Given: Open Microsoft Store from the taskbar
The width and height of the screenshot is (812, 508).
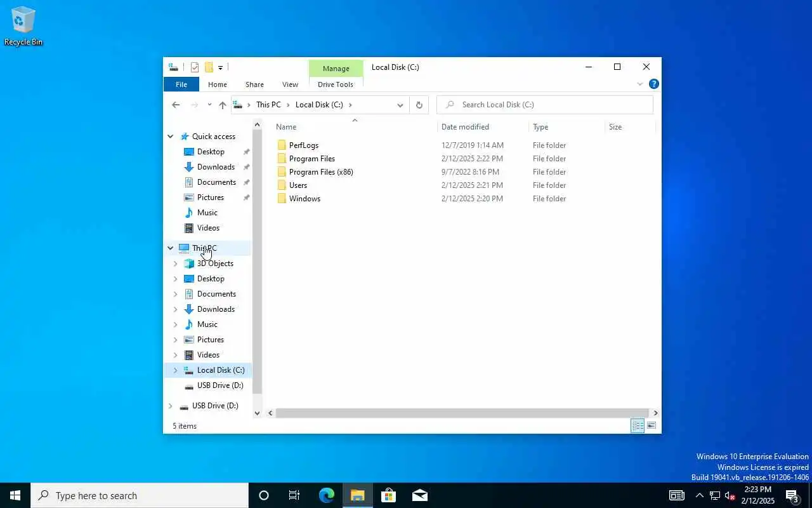Looking at the screenshot, I should (x=388, y=495).
